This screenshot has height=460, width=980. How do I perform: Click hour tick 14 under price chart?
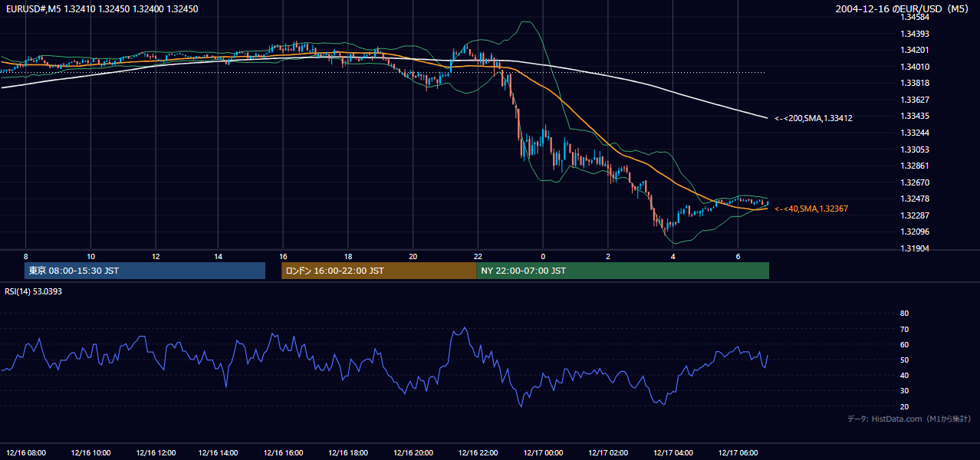tap(219, 256)
